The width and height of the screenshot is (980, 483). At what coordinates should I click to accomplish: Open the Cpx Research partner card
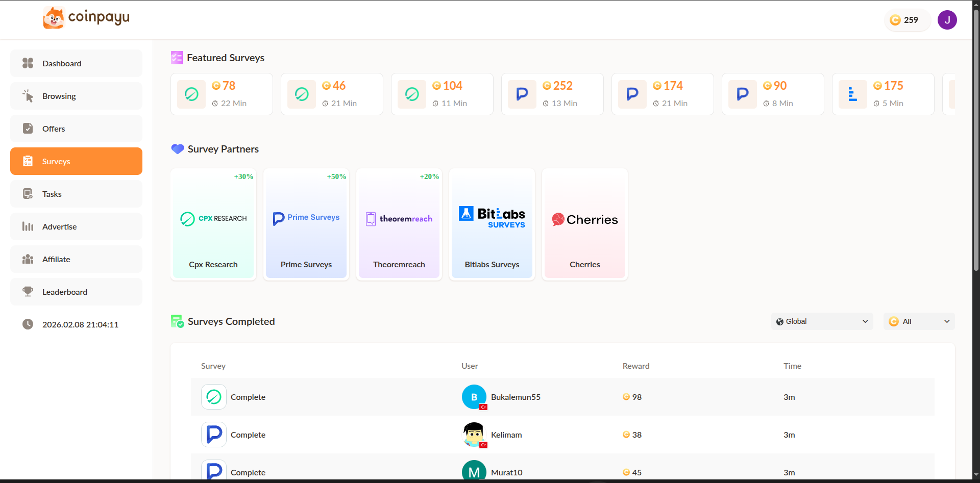pos(213,224)
